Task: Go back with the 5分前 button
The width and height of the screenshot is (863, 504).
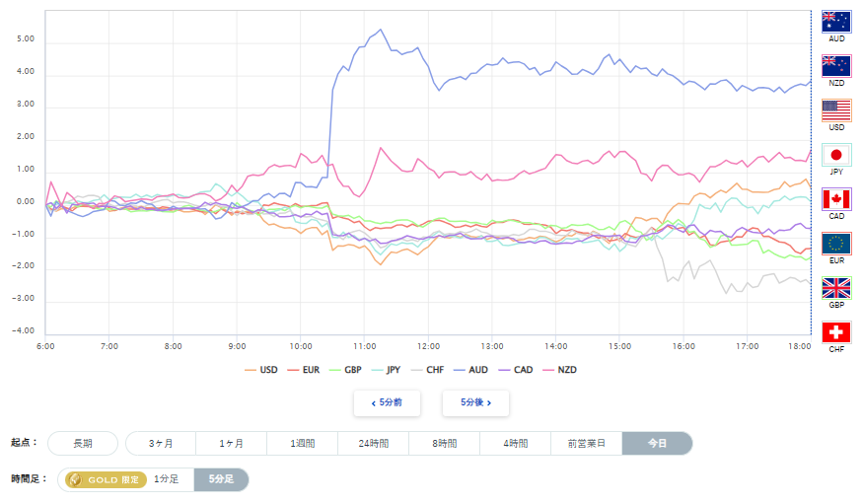Action: [x=387, y=402]
